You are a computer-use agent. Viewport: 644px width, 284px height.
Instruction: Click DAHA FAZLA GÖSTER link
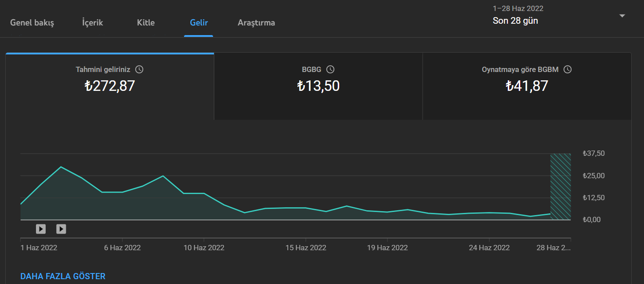(63, 276)
